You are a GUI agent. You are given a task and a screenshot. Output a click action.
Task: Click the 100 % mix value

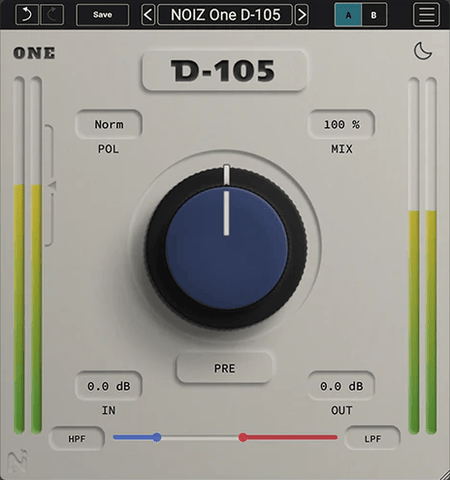coord(341,124)
